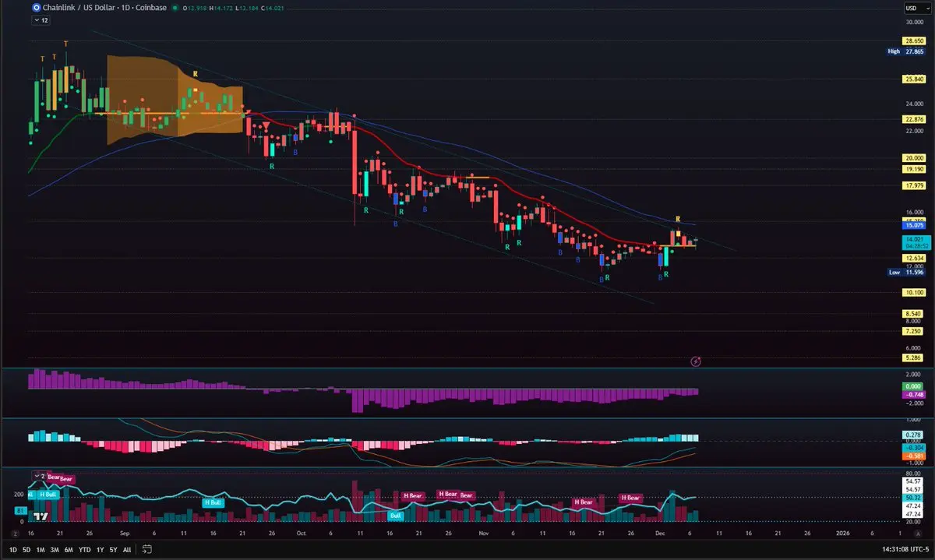
Task: Click the first H Bear label in November
Action: [583, 502]
